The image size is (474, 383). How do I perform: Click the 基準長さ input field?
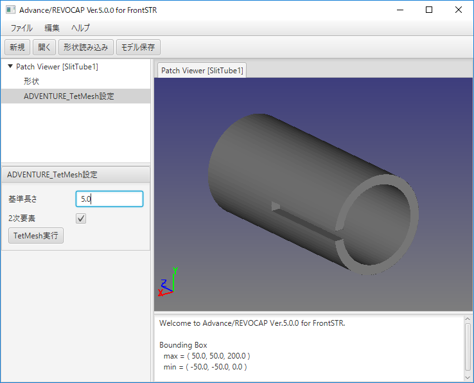109,199
